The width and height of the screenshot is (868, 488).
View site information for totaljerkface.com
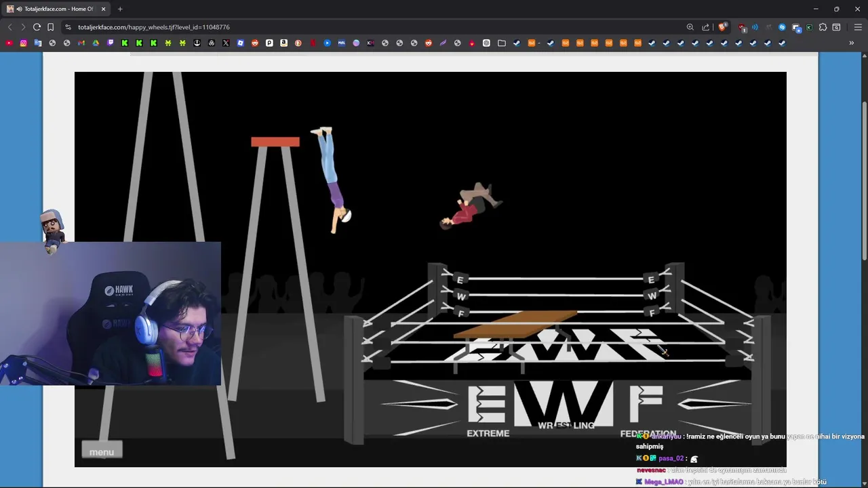[x=68, y=27]
